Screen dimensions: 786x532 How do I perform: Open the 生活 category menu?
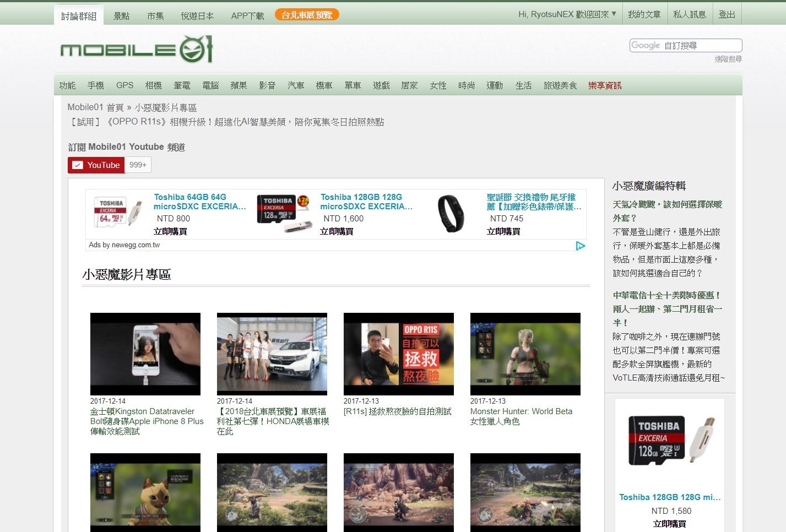pyautogui.click(x=523, y=85)
